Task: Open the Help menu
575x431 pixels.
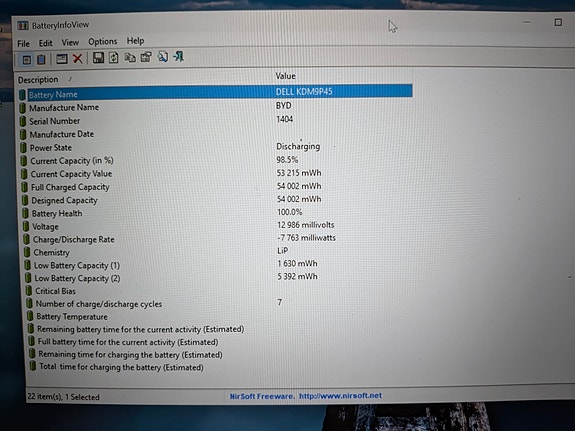Action: 135,41
